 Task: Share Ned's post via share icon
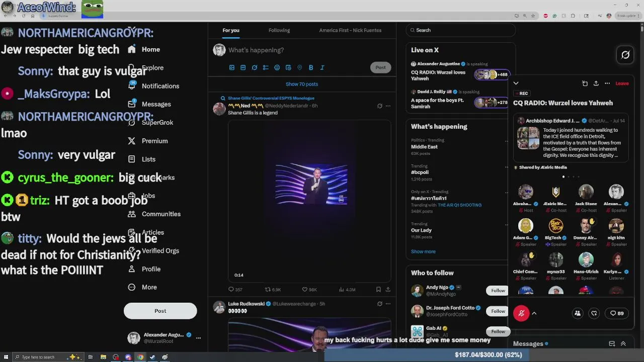tap(388, 290)
